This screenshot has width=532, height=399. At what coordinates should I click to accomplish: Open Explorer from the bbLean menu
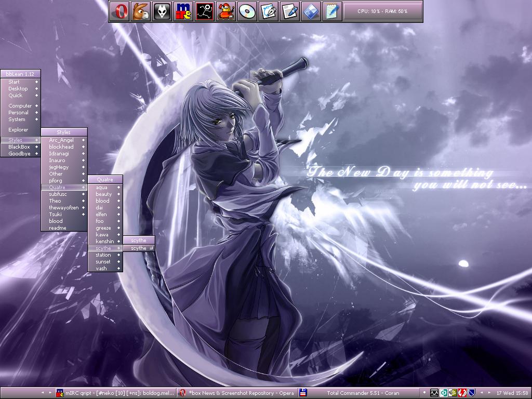tap(20, 129)
